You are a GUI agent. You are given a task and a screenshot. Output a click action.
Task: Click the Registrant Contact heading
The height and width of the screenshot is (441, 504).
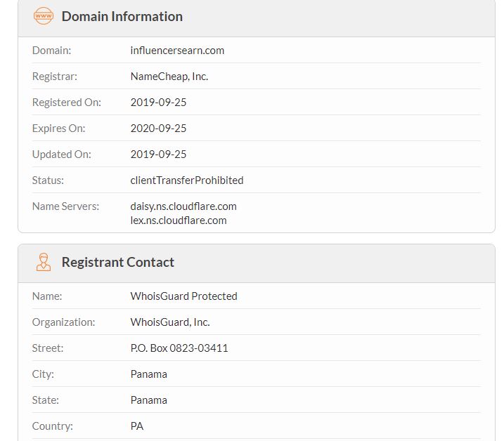pos(117,262)
